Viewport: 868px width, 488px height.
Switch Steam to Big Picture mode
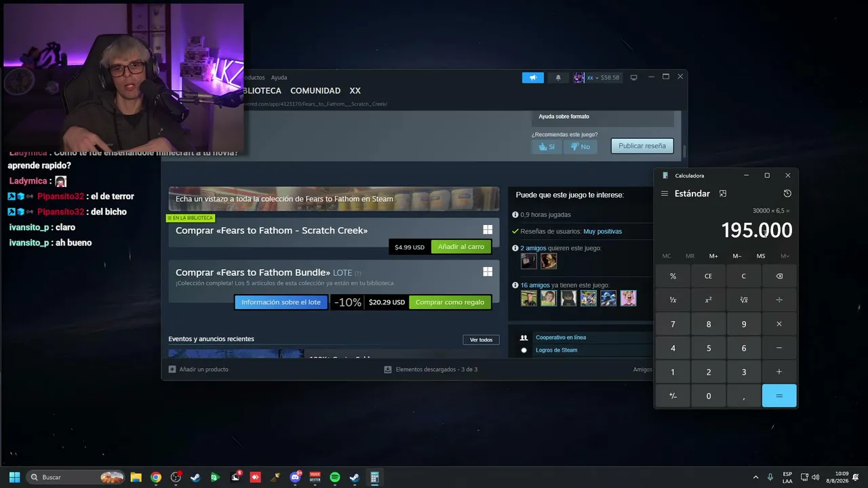tap(634, 77)
